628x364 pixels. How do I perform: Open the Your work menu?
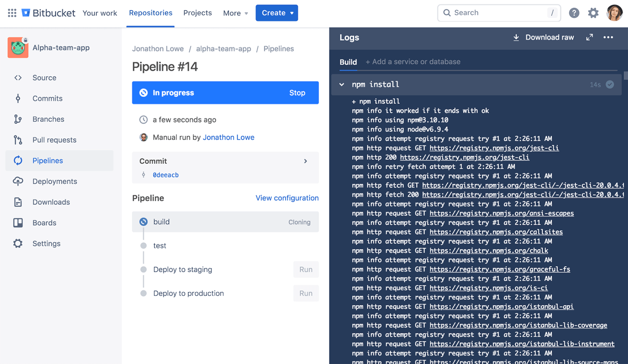point(100,13)
